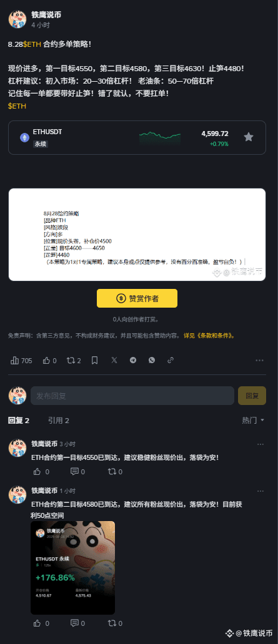Open the ETHUSDT profit screenshot thumbnail

73,568
